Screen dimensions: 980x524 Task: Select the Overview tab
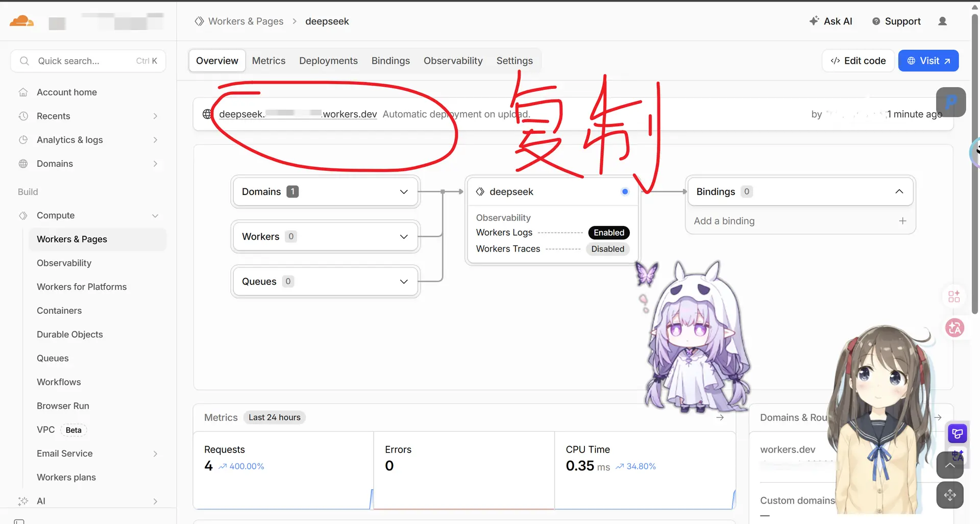point(217,61)
